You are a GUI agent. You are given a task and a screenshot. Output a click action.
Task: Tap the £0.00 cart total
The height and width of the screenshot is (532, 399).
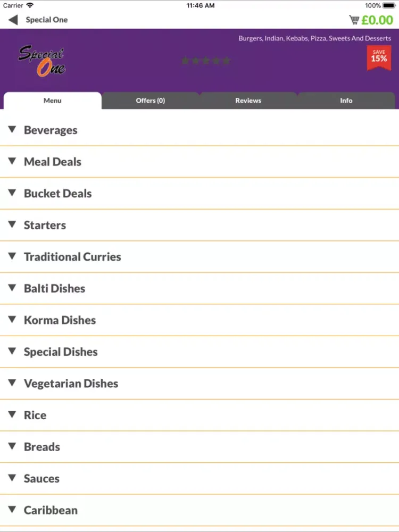(377, 20)
